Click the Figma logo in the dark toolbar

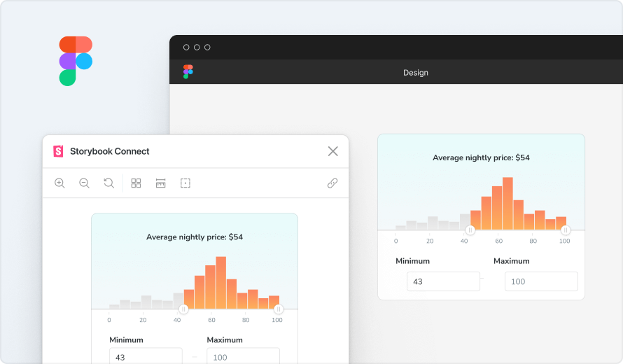pos(188,72)
